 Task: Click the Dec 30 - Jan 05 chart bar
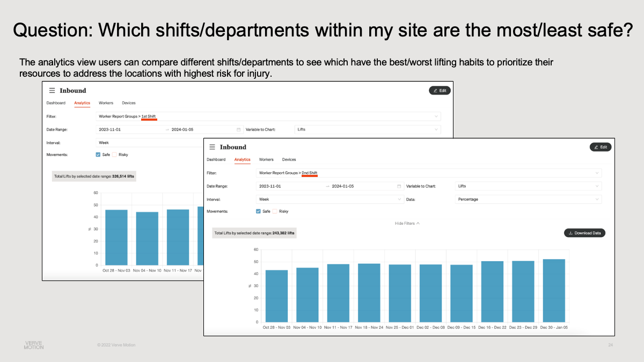click(554, 290)
